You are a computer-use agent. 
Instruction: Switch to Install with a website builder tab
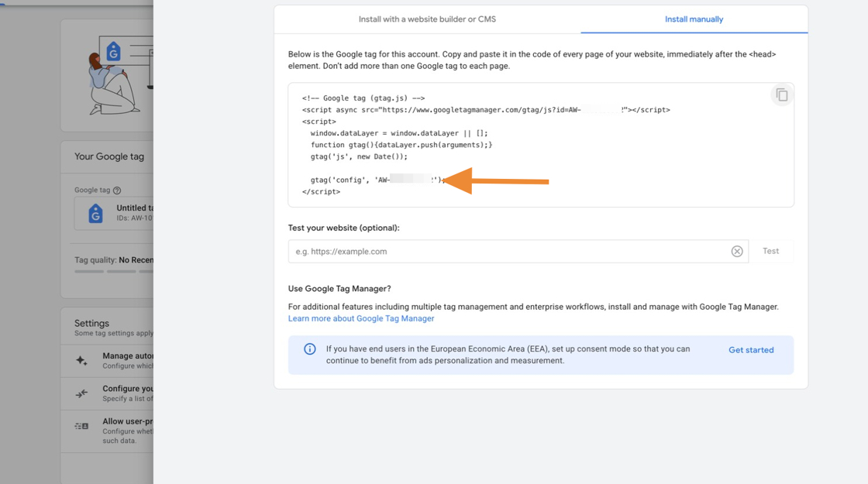pos(427,19)
